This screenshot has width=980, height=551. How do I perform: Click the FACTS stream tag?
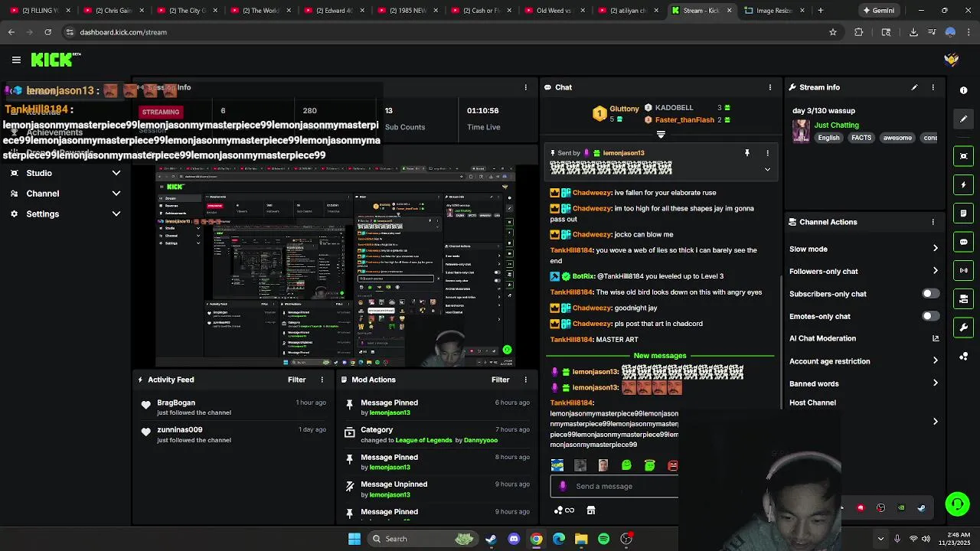click(861, 138)
